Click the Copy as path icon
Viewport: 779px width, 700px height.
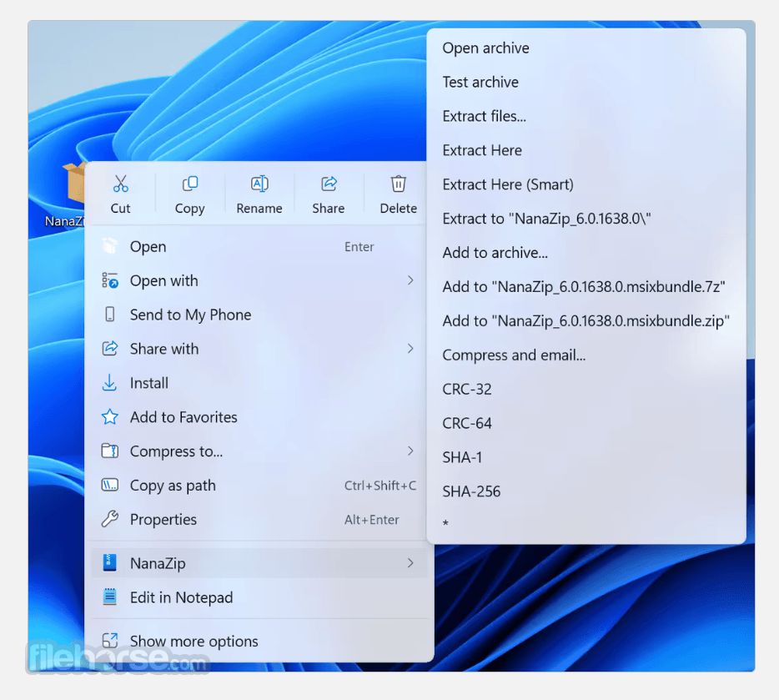pyautogui.click(x=110, y=485)
